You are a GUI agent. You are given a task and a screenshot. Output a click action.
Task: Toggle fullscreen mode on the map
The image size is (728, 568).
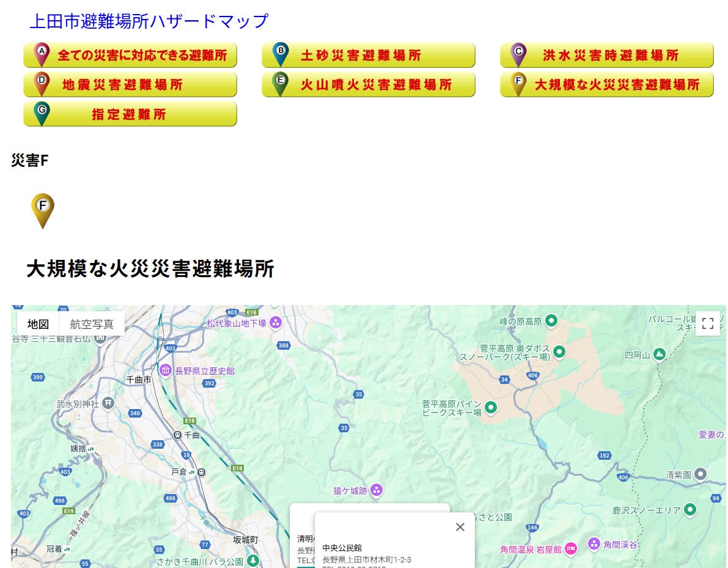pos(707,323)
